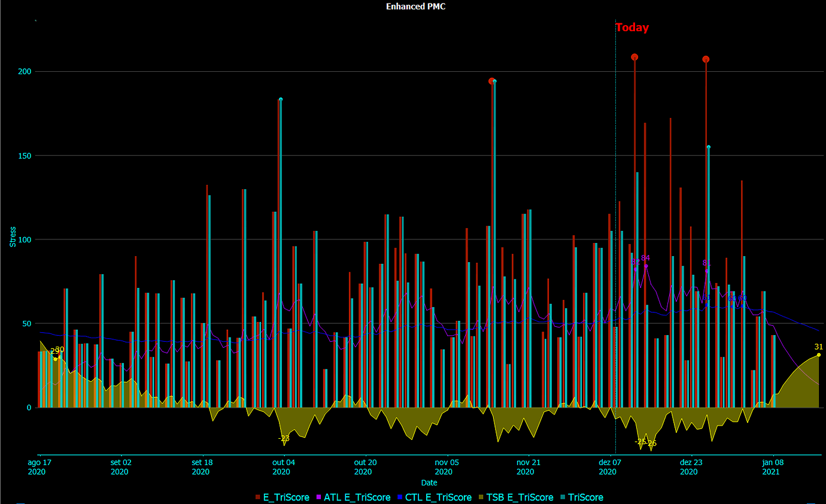Select the jan 08 2021 date tick label
826x504 pixels.
click(772, 467)
